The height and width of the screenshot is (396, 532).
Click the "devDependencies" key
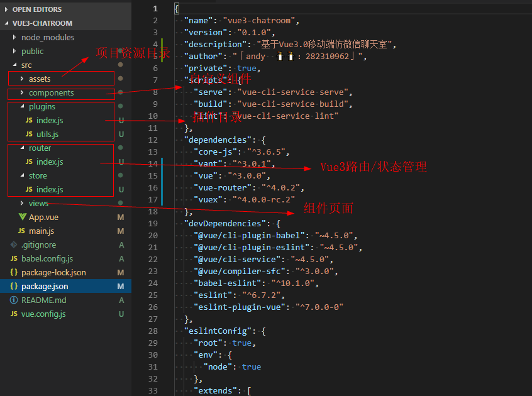pyautogui.click(x=224, y=223)
